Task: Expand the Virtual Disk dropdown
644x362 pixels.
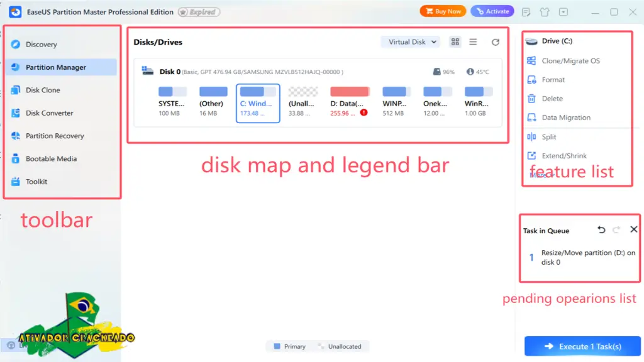Action: tap(411, 42)
